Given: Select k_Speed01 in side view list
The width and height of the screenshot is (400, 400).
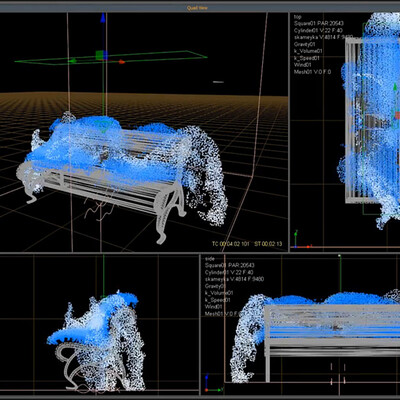Looking at the screenshot, I should coord(218,300).
